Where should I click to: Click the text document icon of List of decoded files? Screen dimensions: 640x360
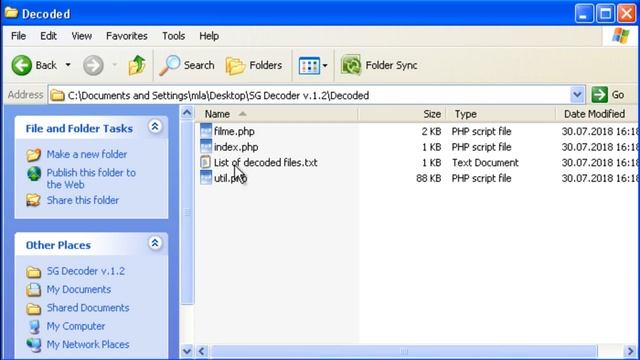click(x=206, y=162)
